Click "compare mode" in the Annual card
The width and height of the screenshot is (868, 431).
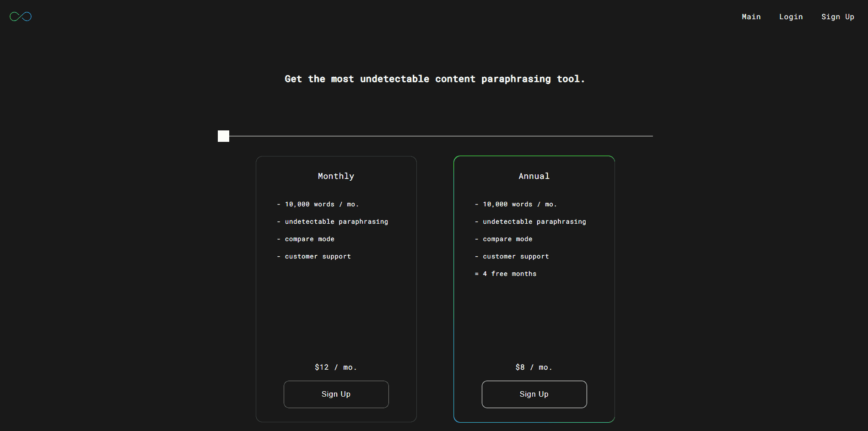pyautogui.click(x=507, y=239)
